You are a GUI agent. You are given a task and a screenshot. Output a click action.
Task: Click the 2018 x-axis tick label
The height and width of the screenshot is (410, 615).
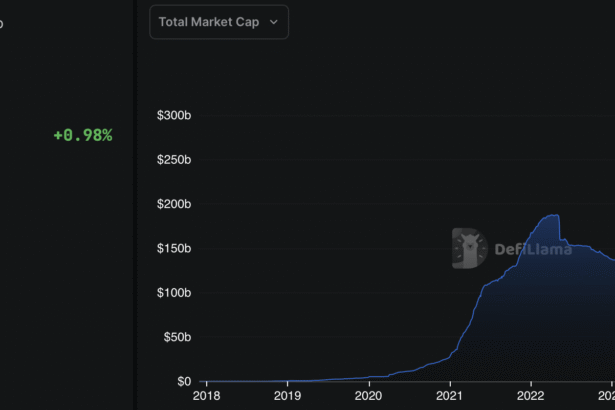[206, 396]
